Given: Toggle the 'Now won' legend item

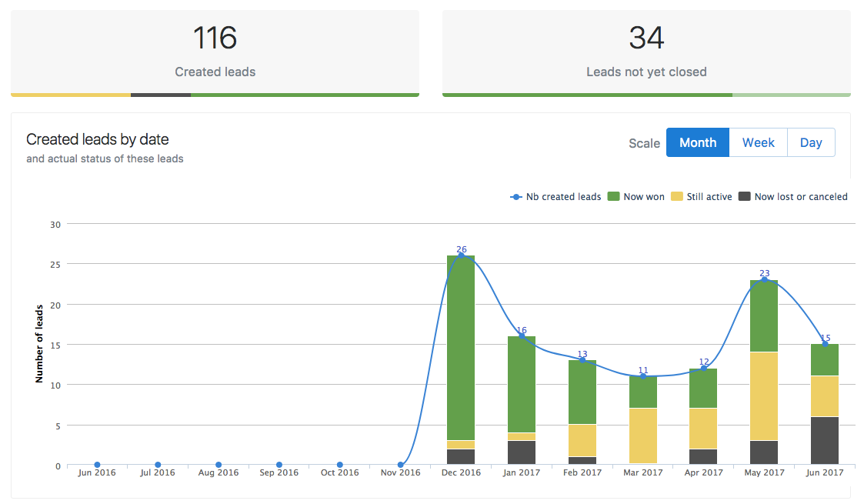Looking at the screenshot, I should click(636, 197).
